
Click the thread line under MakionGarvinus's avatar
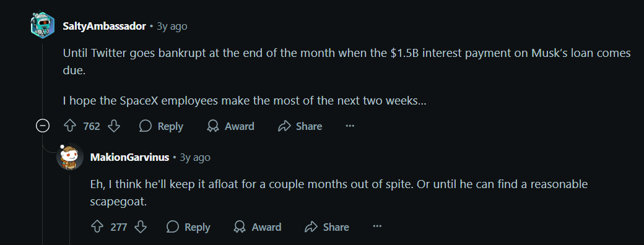(70, 208)
